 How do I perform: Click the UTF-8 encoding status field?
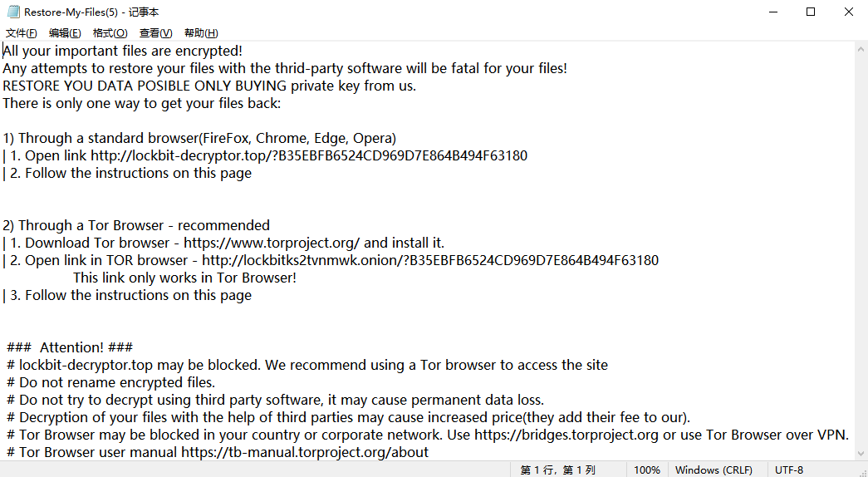[x=789, y=470]
